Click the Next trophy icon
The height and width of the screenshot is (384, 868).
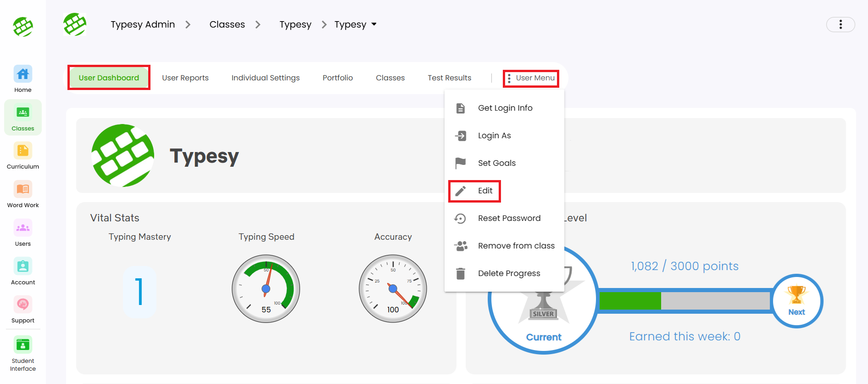797,295
